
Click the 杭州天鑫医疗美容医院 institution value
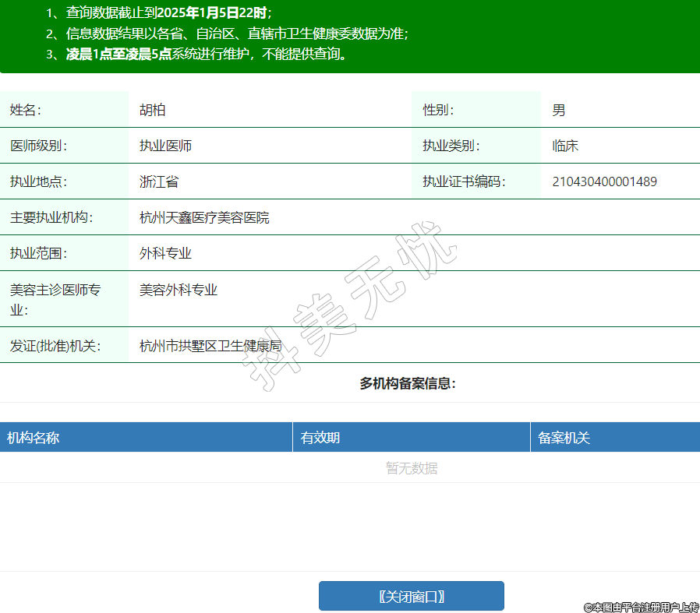[204, 218]
